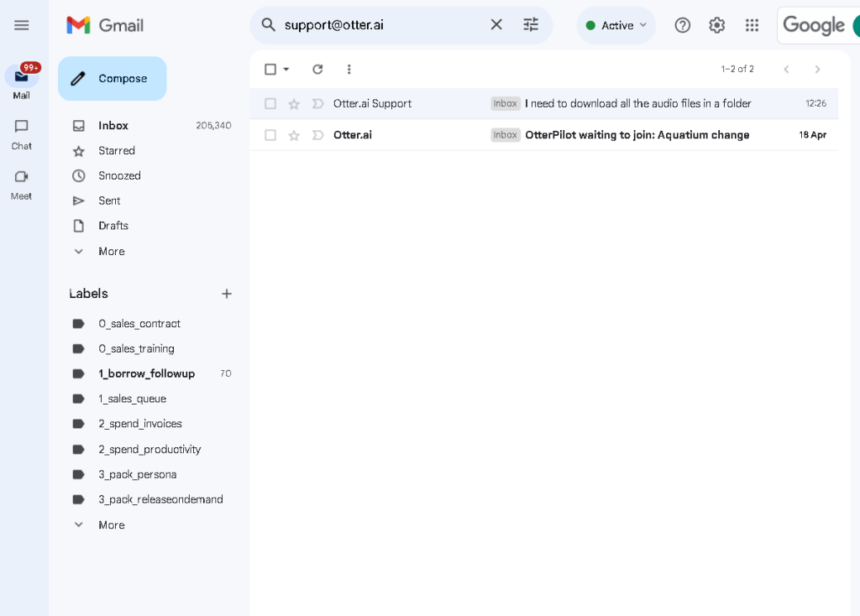Open the Support help icon
860x616 pixels.
(682, 25)
